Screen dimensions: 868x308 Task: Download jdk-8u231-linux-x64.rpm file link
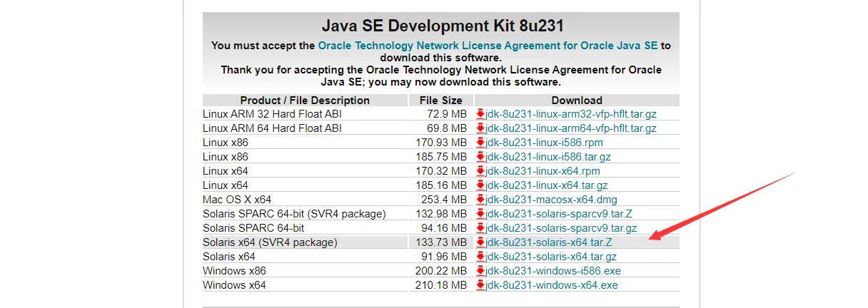(542, 171)
